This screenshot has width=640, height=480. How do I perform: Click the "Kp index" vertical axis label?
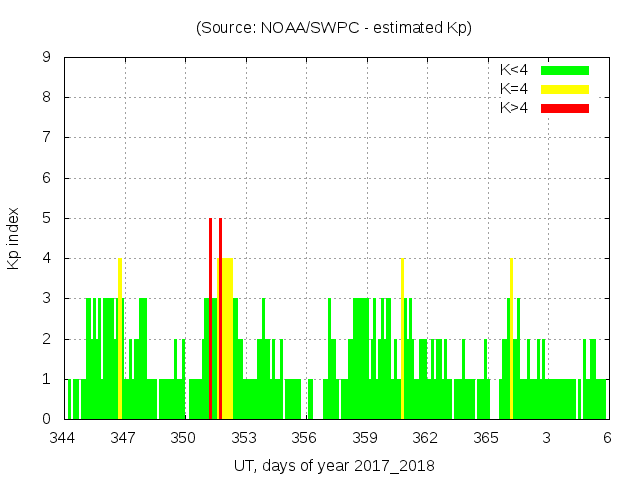14,238
